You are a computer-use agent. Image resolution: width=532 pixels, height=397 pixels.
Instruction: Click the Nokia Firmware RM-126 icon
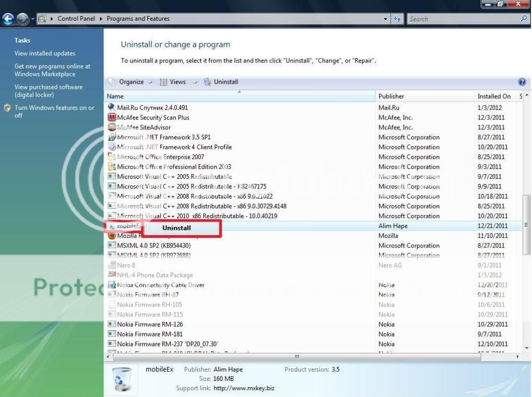click(x=112, y=324)
